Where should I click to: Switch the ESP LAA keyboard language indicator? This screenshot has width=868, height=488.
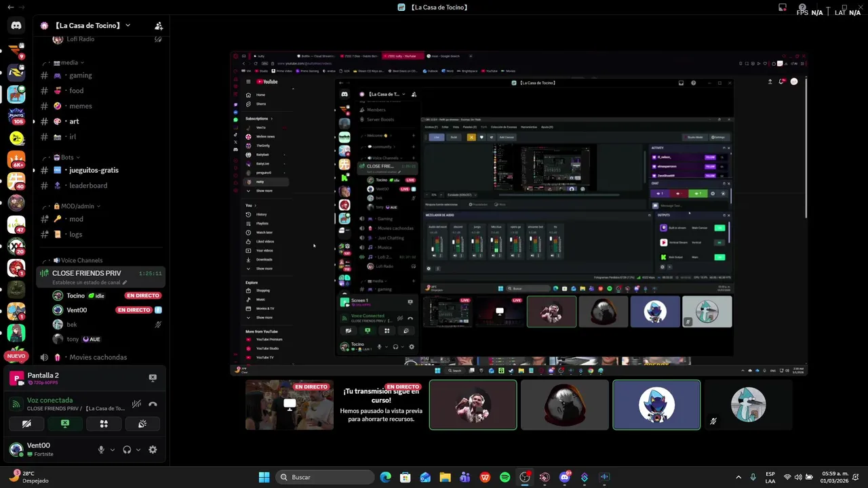click(x=770, y=477)
